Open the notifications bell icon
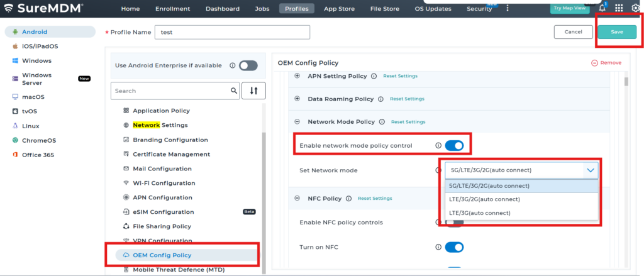The image size is (644, 276). [x=602, y=8]
